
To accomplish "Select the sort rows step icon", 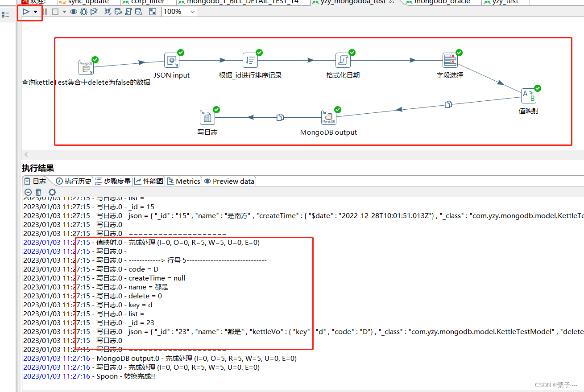I will click(x=250, y=60).
